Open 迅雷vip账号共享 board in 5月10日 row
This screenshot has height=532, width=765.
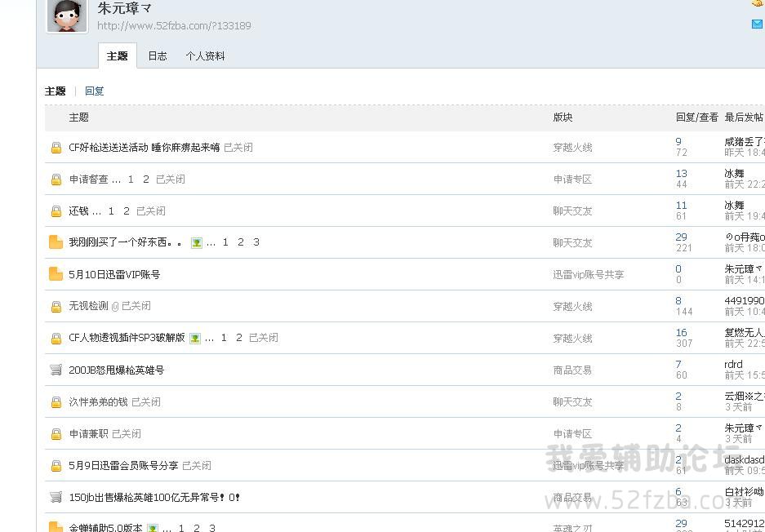click(589, 274)
